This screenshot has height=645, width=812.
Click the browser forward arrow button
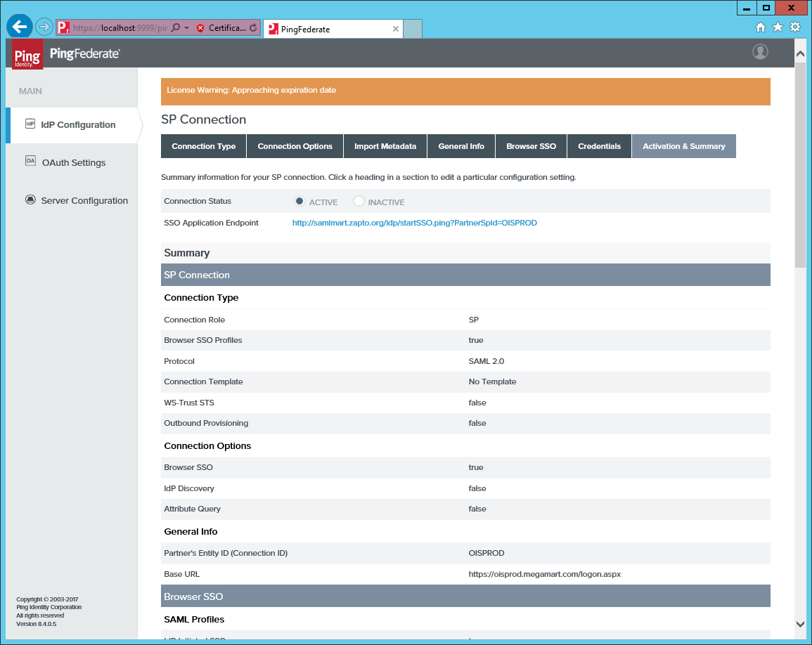44,27
